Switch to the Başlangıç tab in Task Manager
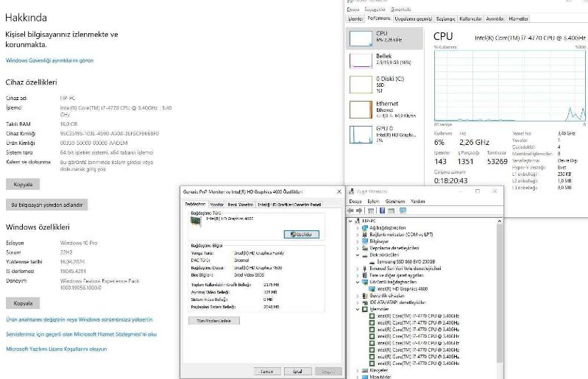This screenshot has width=588, height=379. pyautogui.click(x=445, y=18)
